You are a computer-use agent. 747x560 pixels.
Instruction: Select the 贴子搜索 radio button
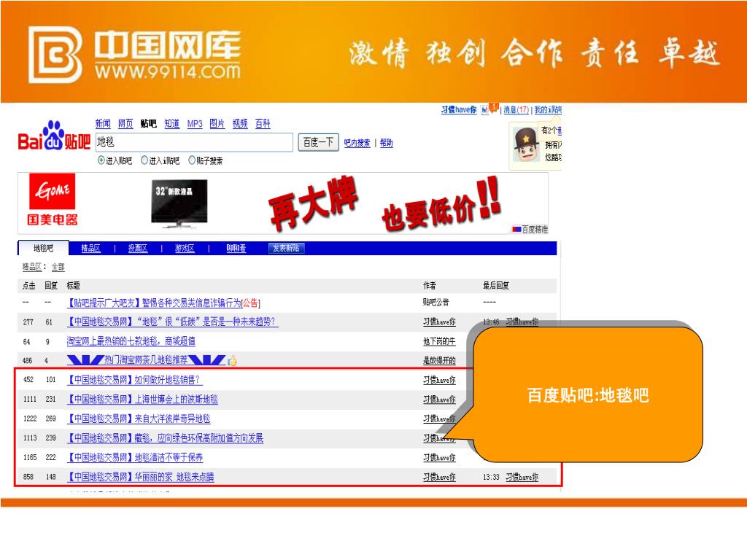[192, 160]
